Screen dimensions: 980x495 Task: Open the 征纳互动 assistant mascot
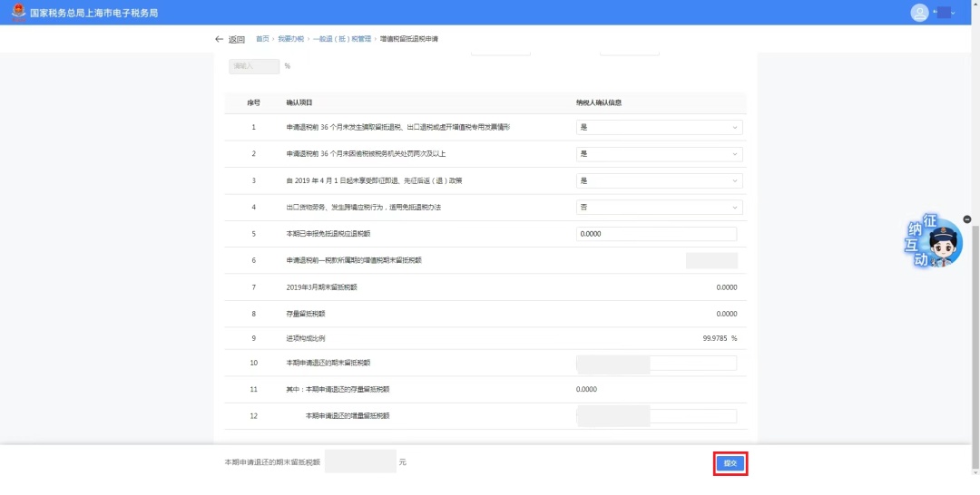click(935, 245)
